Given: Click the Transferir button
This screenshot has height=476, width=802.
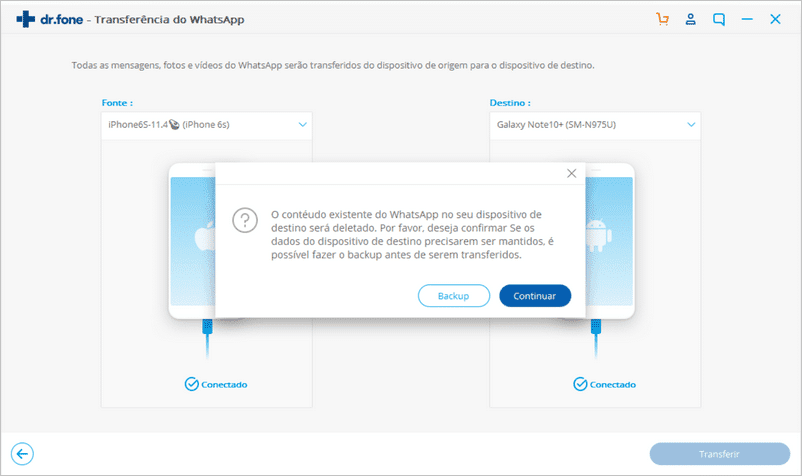Looking at the screenshot, I should [x=719, y=453].
